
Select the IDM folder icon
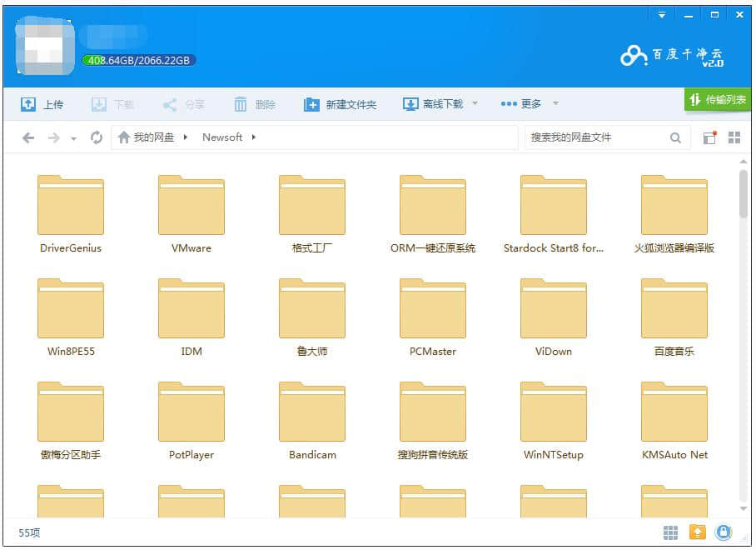pyautogui.click(x=191, y=308)
